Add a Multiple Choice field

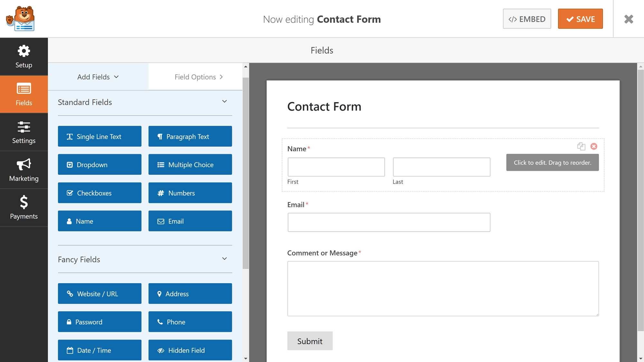pos(190,164)
